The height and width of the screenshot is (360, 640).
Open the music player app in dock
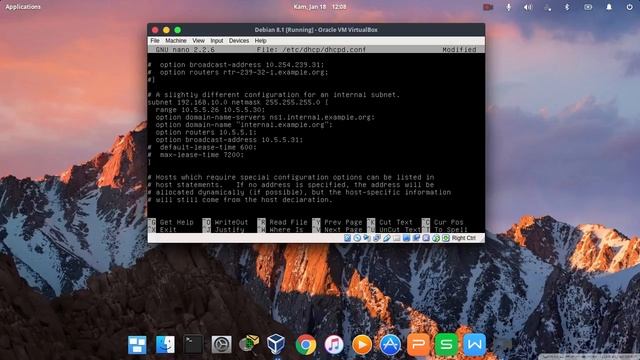click(334, 344)
